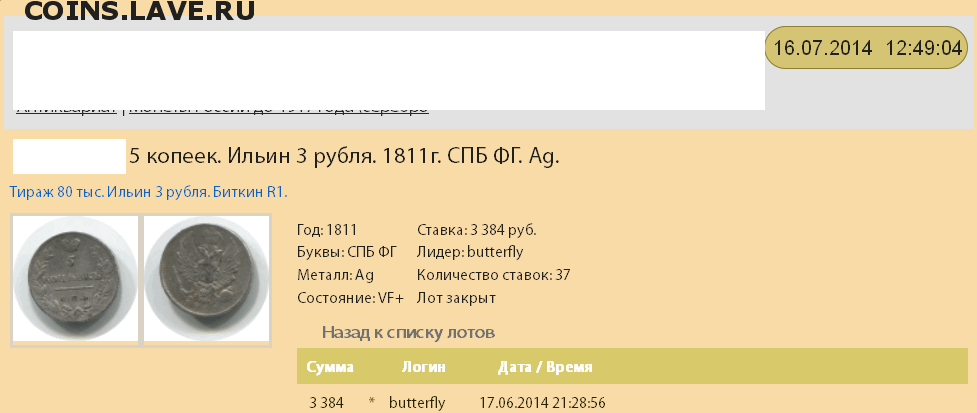
Task: Click the partially hidden breadcrumb link under the header
Action: pyautogui.click(x=222, y=111)
